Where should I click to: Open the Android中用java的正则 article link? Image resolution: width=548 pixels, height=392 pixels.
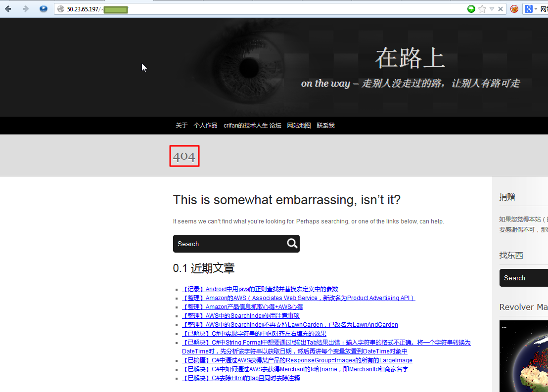click(260, 289)
